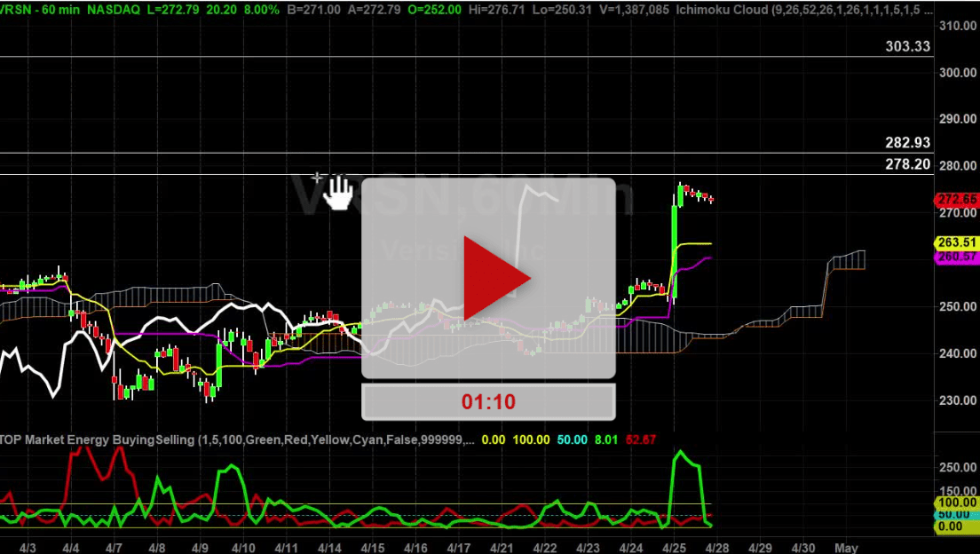Click the 4/30 date label on time axis

[x=803, y=548]
